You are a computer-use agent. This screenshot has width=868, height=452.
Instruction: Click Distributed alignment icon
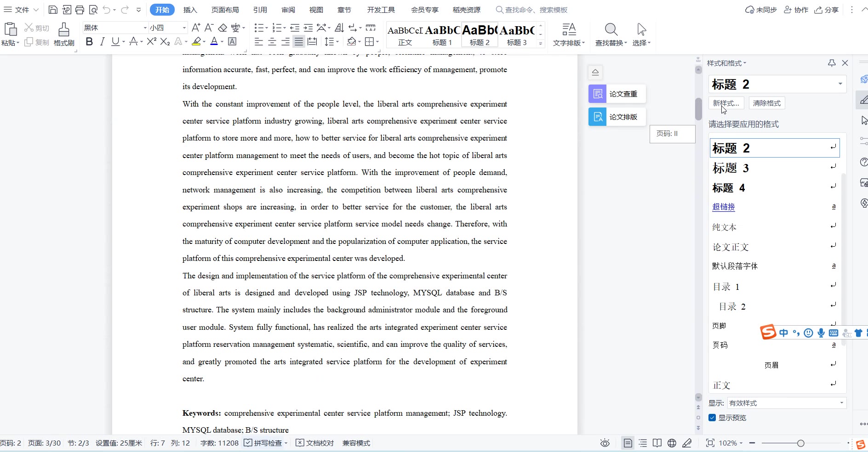pos(312,42)
